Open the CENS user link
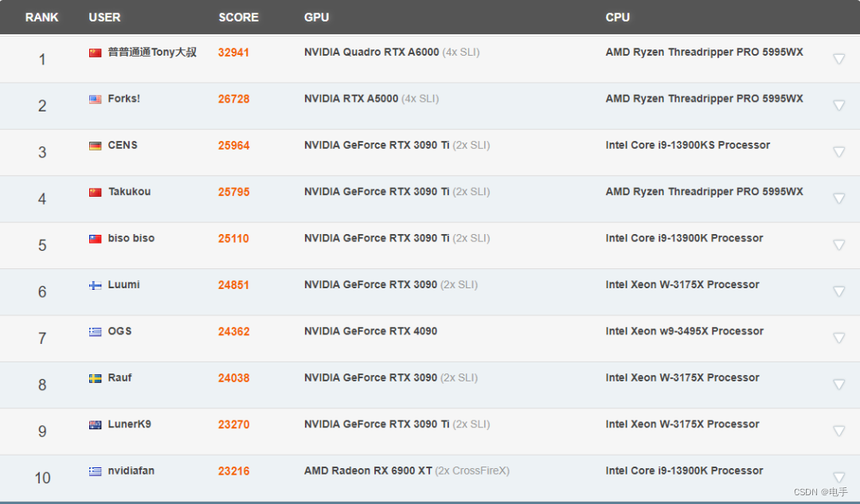Viewport: 860px width, 504px height. 123,146
